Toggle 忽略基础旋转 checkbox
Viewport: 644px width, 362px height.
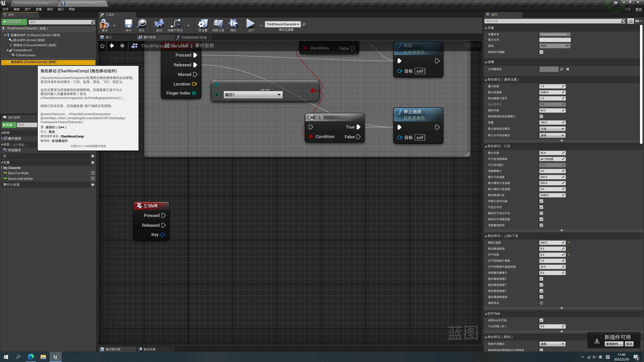click(x=541, y=225)
